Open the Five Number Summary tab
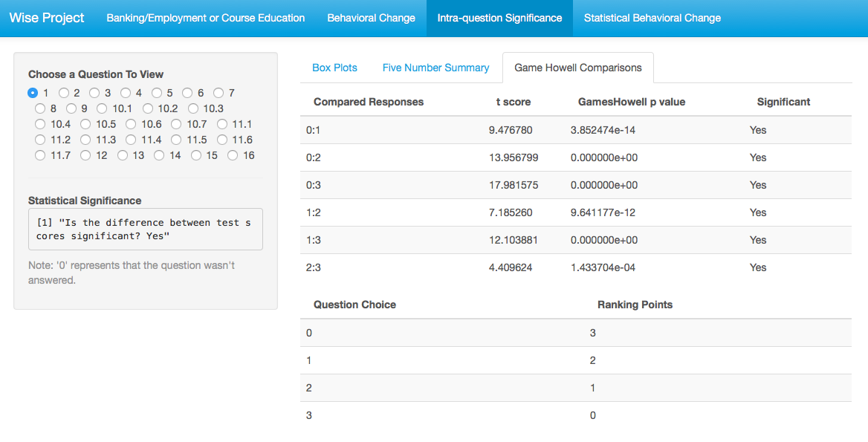This screenshot has width=868, height=442. point(435,68)
